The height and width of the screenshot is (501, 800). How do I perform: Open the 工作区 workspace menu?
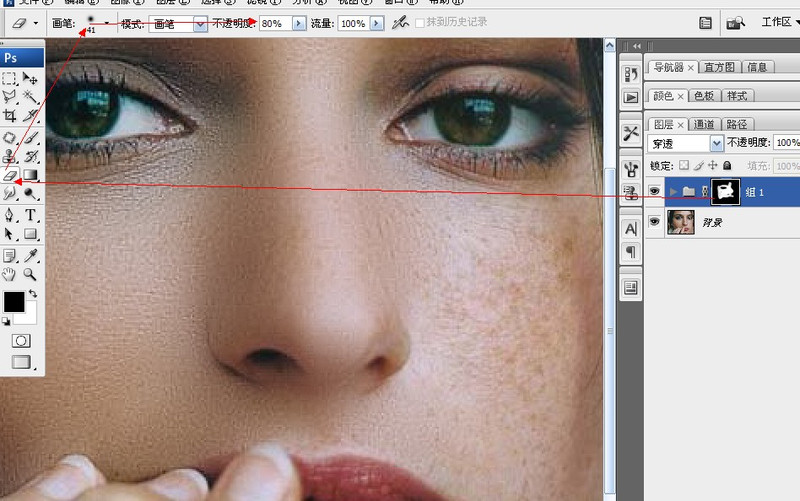(x=778, y=22)
